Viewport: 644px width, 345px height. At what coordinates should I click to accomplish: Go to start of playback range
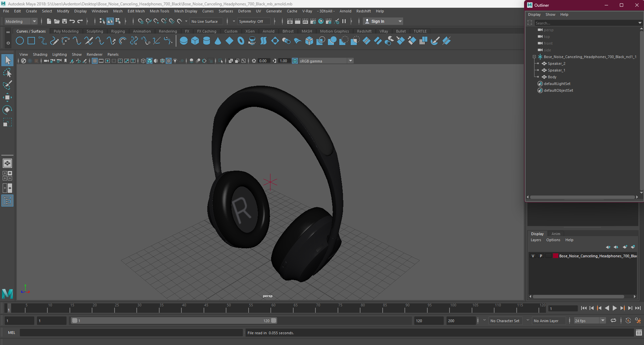pos(584,308)
